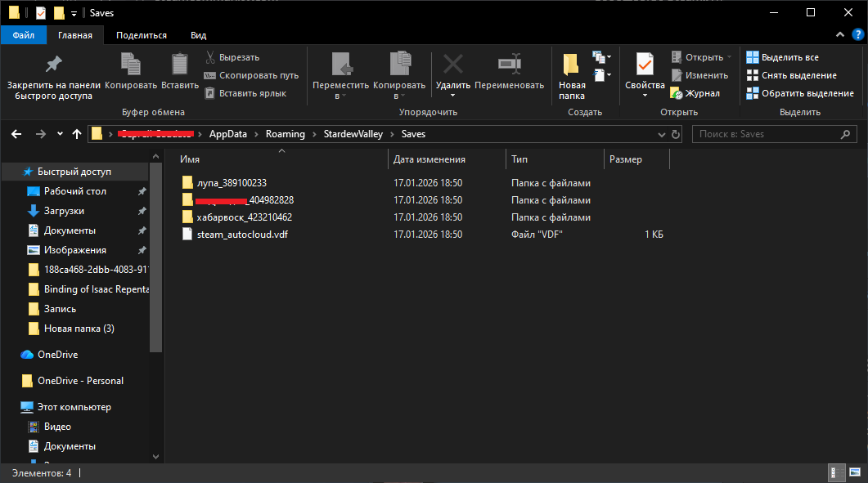Switch to the Вид ribbon tab
The image size is (868, 483).
pyautogui.click(x=198, y=35)
